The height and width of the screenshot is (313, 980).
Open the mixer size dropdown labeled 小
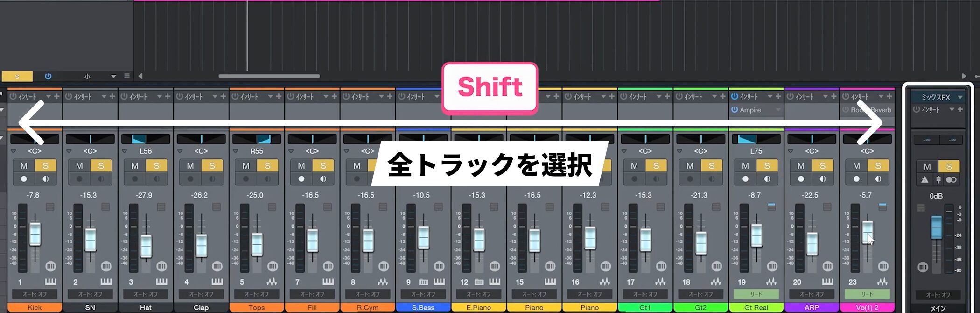113,77
